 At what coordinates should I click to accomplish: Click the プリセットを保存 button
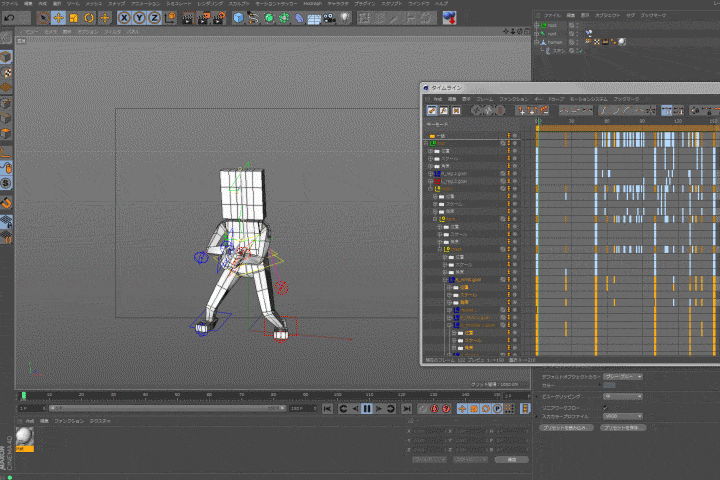tap(623, 428)
